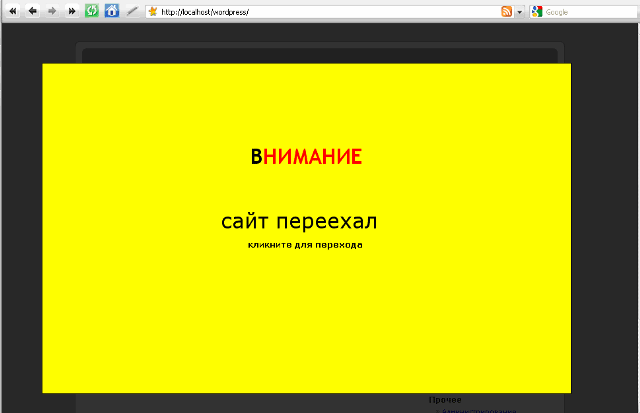
Task: Click the star bookmark icon in address bar
Action: (153, 11)
